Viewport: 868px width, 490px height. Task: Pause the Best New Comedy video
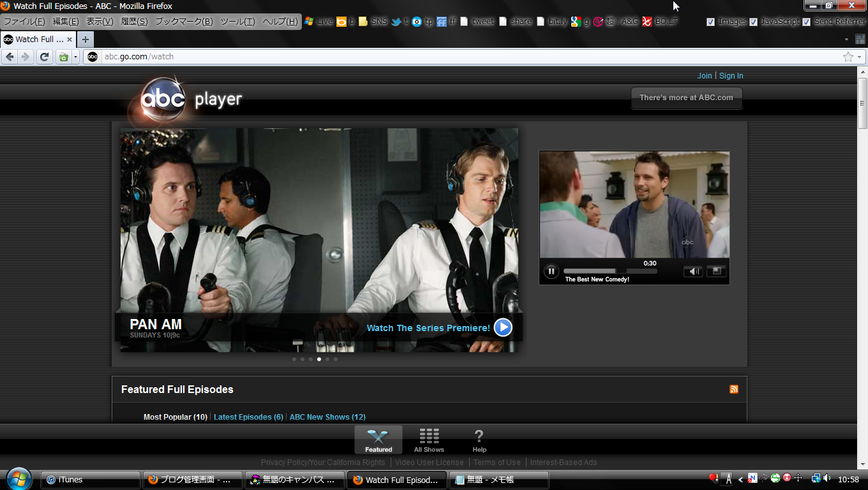[x=551, y=271]
